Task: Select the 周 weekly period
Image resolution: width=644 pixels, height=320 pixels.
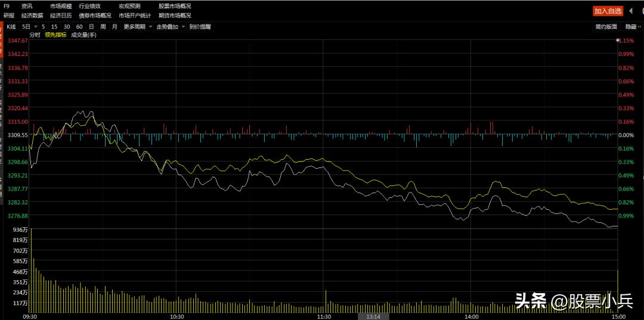Action: tap(103, 27)
